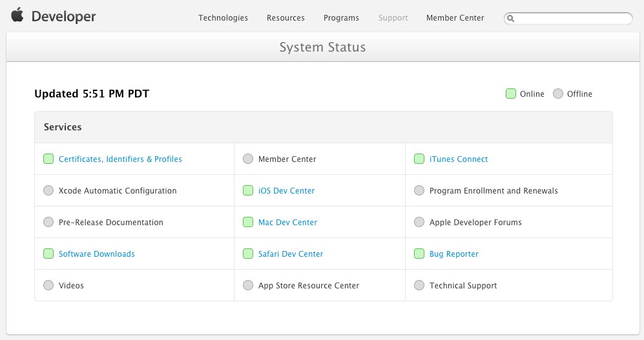This screenshot has width=644, height=340.
Task: Click the green Online legend indicator
Action: coord(511,94)
